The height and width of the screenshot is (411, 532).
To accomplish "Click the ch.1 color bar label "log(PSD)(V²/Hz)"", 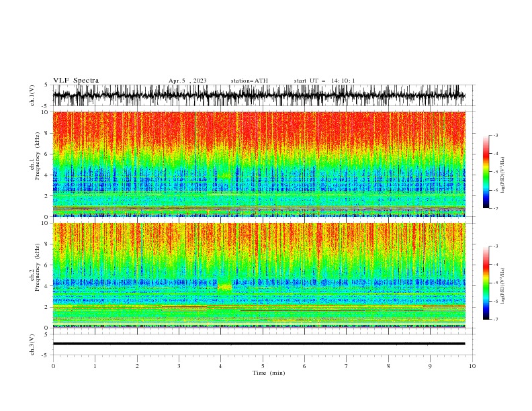I will coord(503,175).
